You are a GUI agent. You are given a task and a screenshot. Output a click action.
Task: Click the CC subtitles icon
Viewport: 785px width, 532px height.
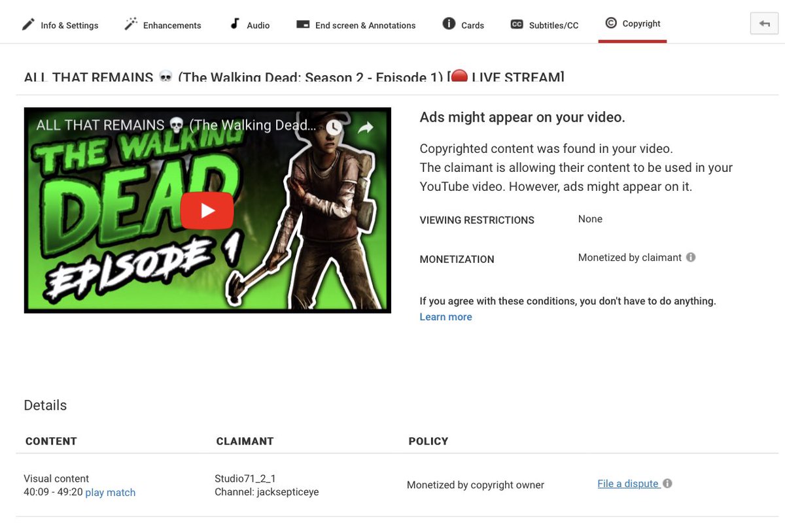517,24
